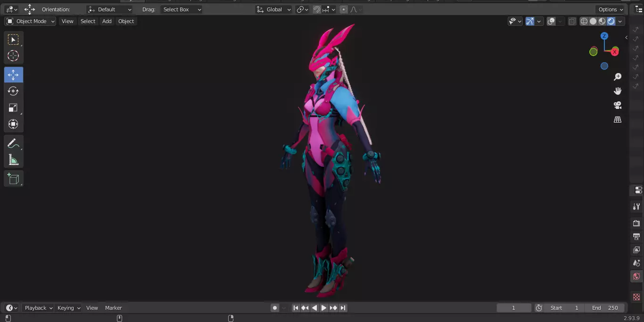Toggle auto keying record button

[275, 308]
